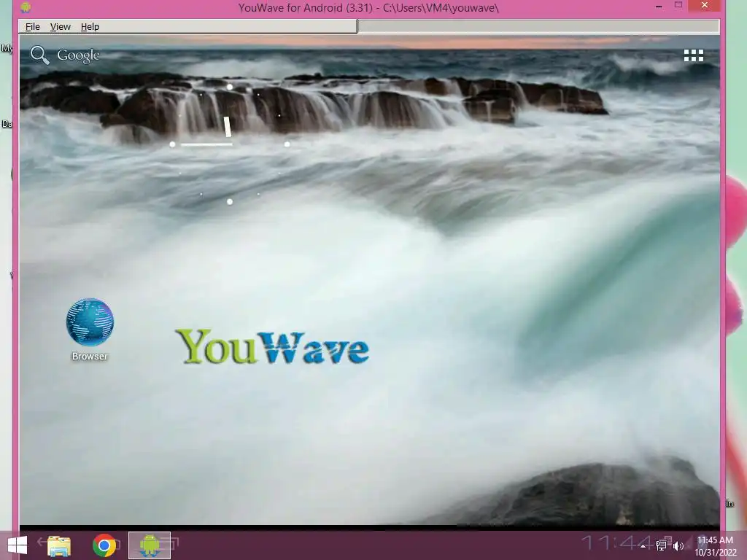This screenshot has height=560, width=747.
Task: Open the View menu
Action: (x=60, y=27)
